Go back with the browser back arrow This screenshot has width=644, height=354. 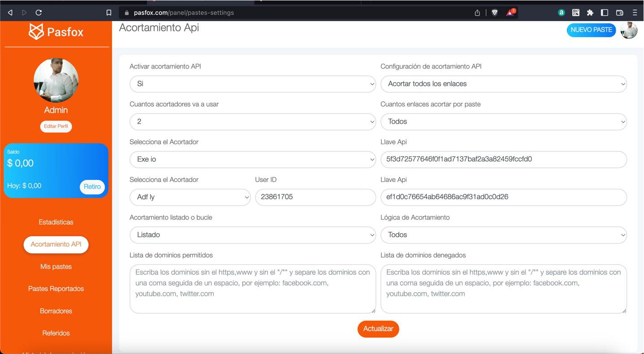pos(10,13)
